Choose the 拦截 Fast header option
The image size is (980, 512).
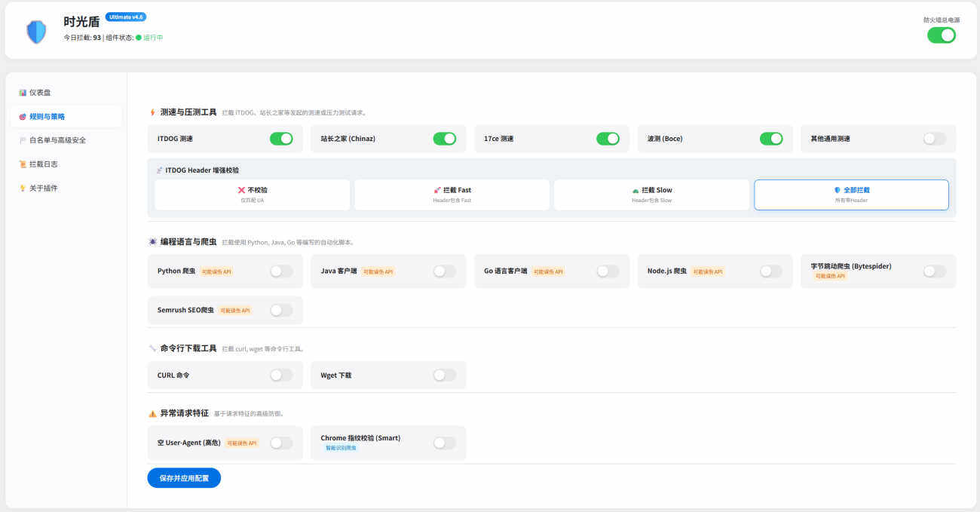(x=452, y=195)
